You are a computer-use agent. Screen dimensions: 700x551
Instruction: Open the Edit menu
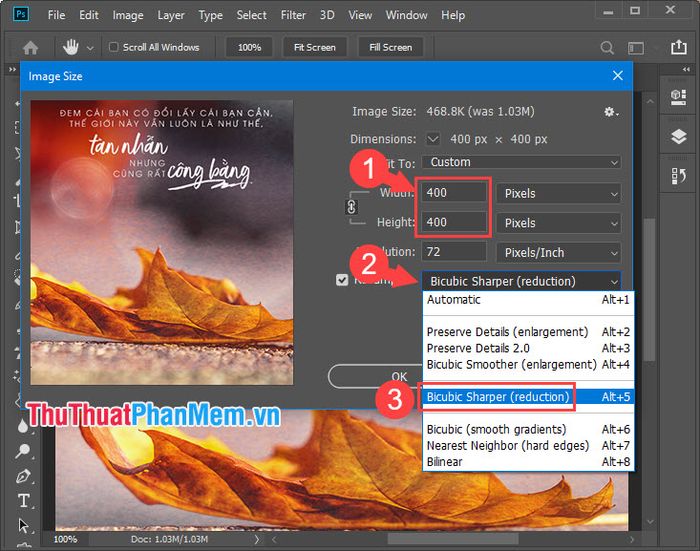point(88,15)
